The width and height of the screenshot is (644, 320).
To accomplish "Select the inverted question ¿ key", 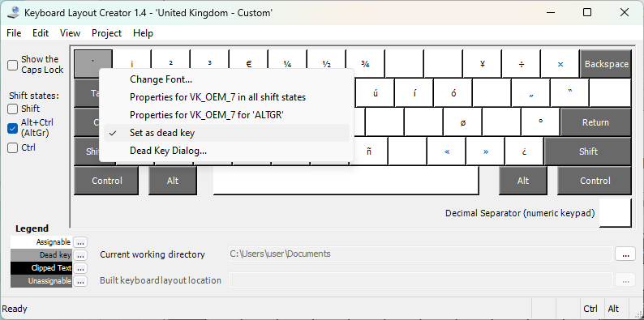I will 525,151.
